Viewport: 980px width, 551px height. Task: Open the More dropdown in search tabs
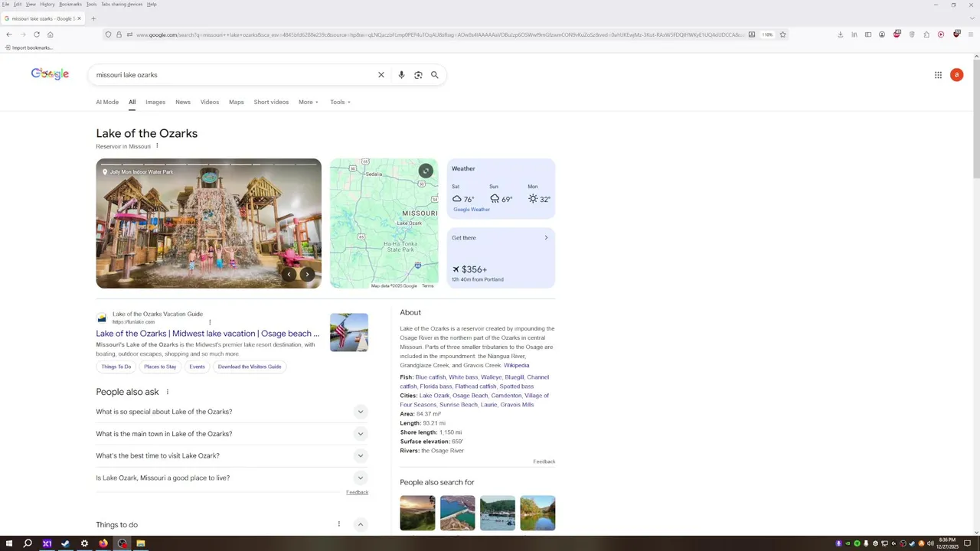pos(308,102)
